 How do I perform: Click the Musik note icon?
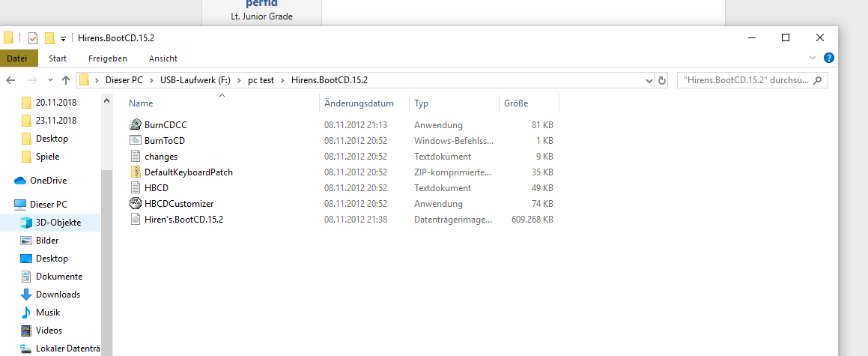[26, 313]
